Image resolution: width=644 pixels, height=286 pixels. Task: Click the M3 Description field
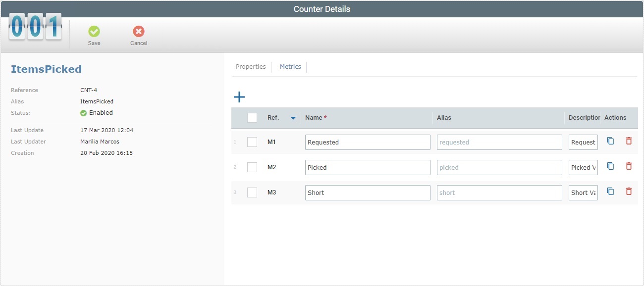[583, 192]
